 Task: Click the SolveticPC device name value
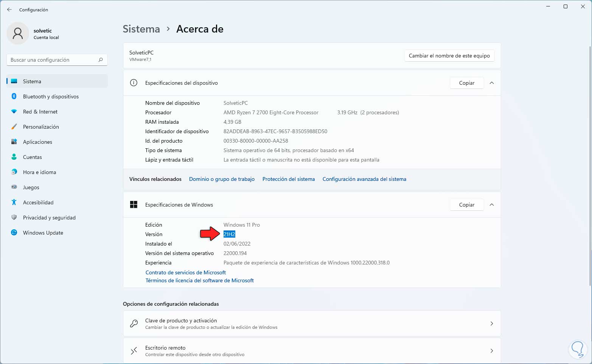236,103
